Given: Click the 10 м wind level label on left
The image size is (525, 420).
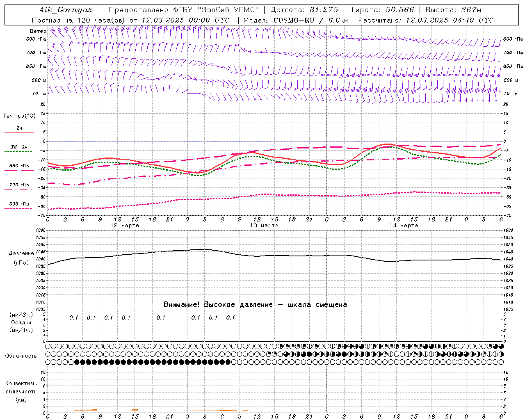Looking at the screenshot, I should click(x=39, y=94).
